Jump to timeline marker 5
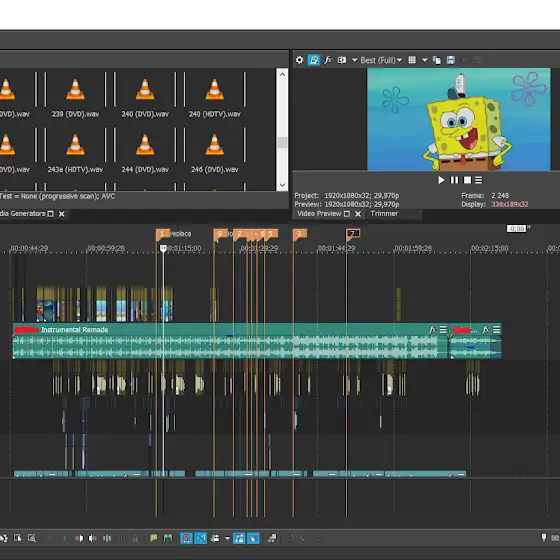The image size is (560, 560). tap(271, 234)
